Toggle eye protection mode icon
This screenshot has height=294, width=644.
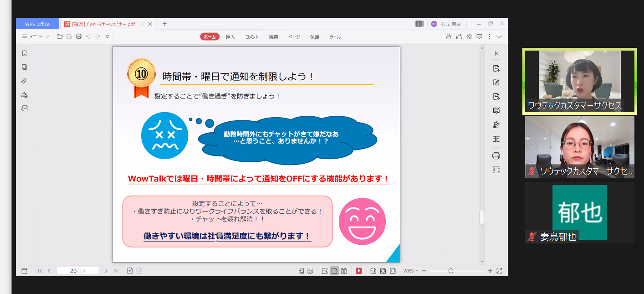310,271
